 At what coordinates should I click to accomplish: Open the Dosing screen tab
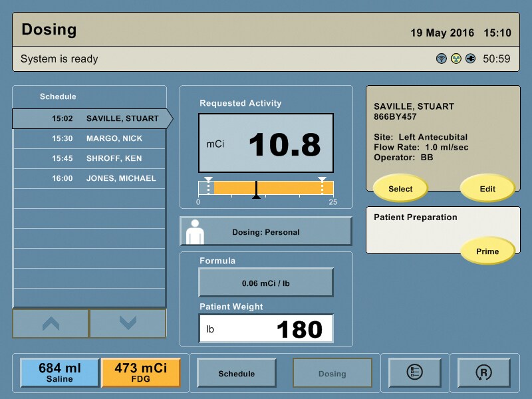332,373
